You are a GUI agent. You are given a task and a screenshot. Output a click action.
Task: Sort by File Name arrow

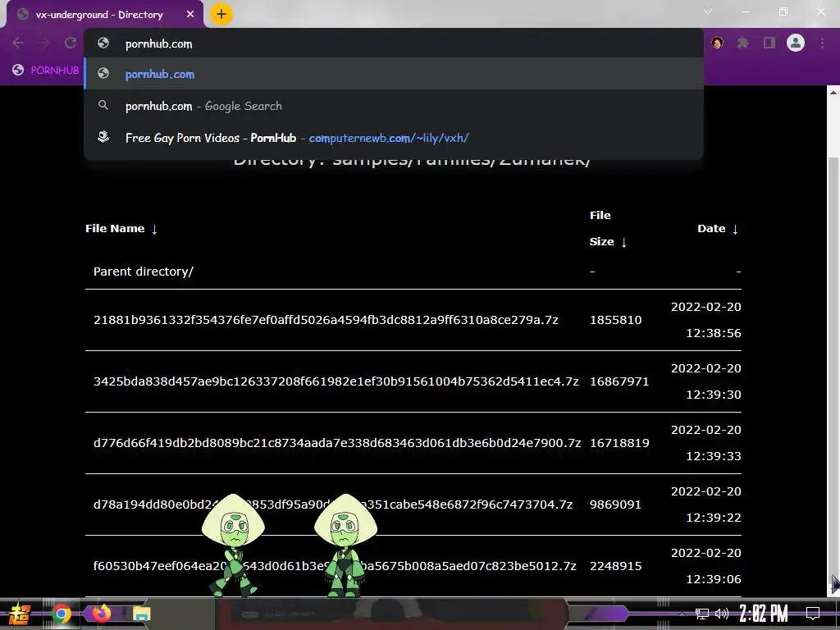(x=154, y=230)
